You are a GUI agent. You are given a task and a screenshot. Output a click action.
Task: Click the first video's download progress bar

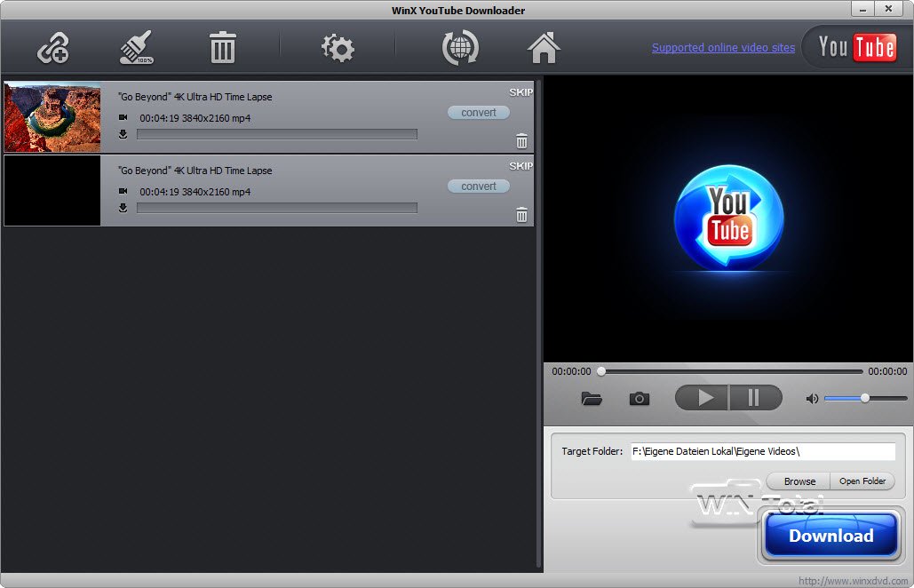click(x=277, y=135)
